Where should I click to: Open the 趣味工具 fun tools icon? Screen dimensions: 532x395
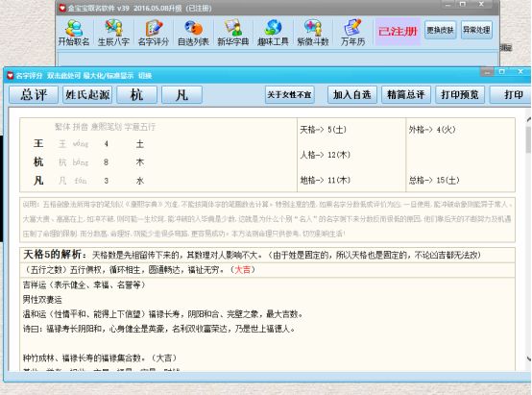click(x=273, y=33)
